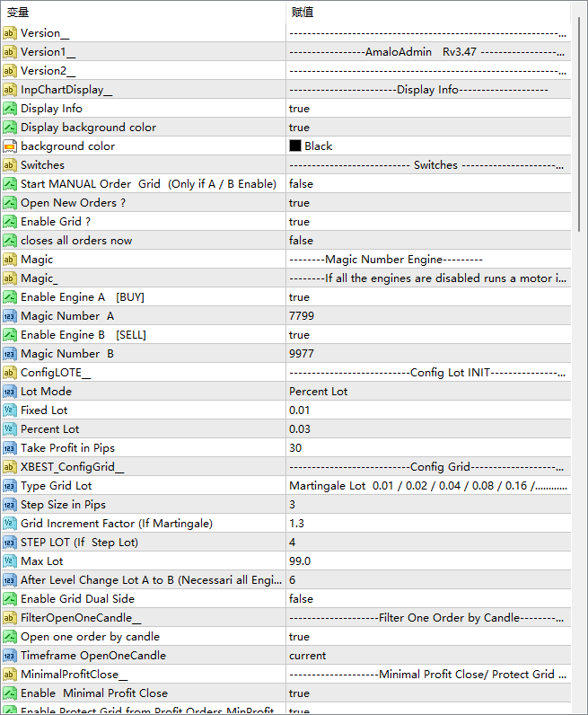This screenshot has width=588, height=715.
Task: Click the icon beside Enable Engine B [SELL]
Action: click(x=10, y=335)
